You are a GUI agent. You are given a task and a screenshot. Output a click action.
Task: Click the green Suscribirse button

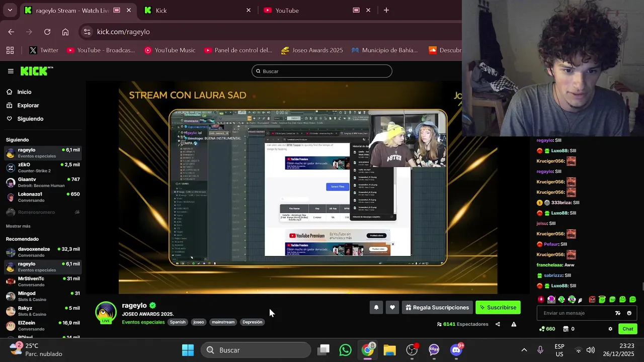pos(498,307)
